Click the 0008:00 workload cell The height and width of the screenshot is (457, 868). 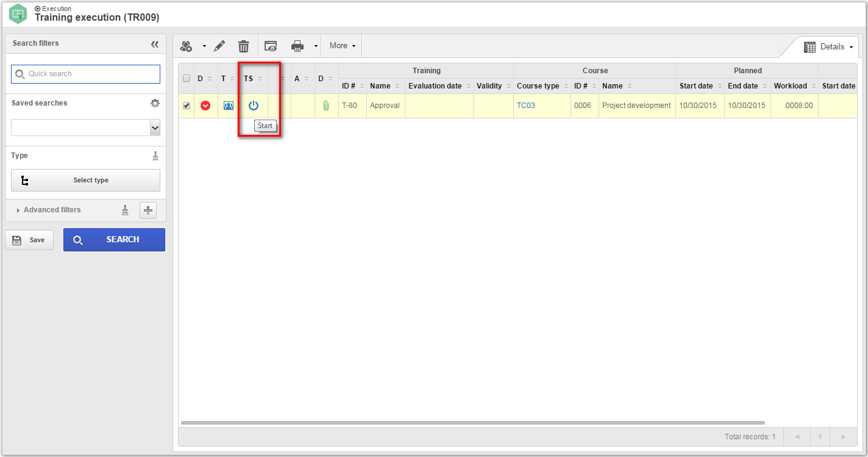(794, 106)
